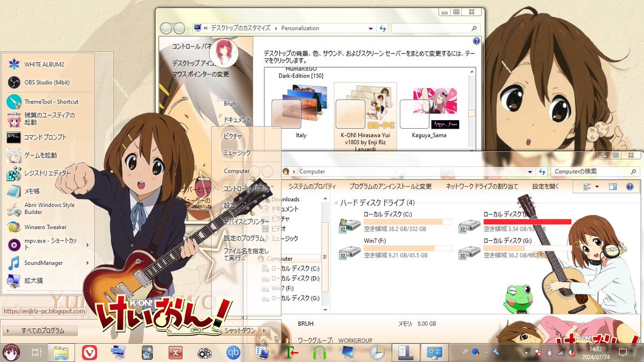Select the K-ON! Hirasawa Yui theme
This screenshot has width=644, height=362.
tap(365, 115)
